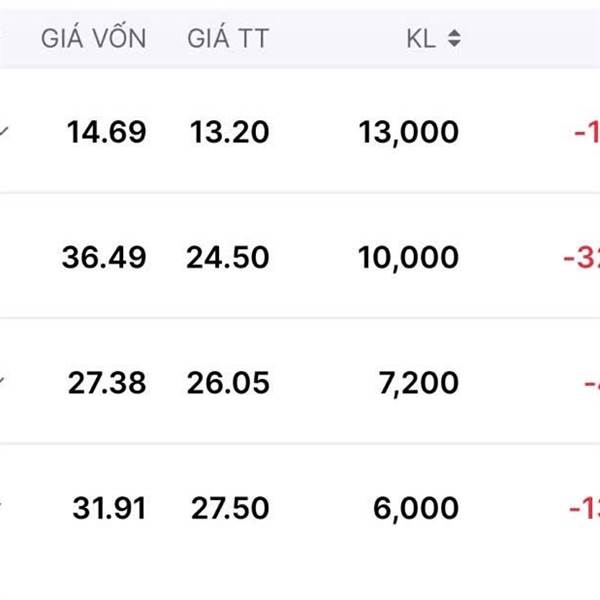Image resolution: width=600 pixels, height=600 pixels.
Task: Click the 13,000 volume cell
Action: [409, 132]
